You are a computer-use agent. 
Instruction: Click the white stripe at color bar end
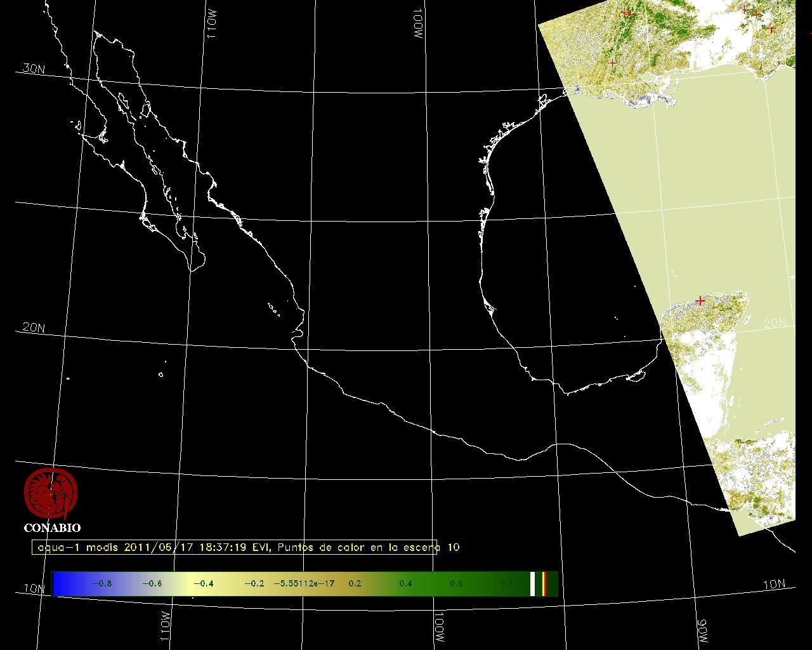point(533,583)
